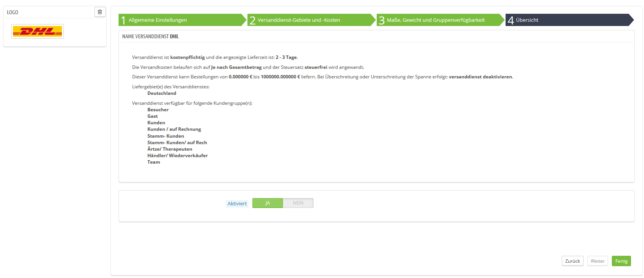
Task: Click the Ärtze/ Therapeuten group entry
Action: (x=170, y=149)
